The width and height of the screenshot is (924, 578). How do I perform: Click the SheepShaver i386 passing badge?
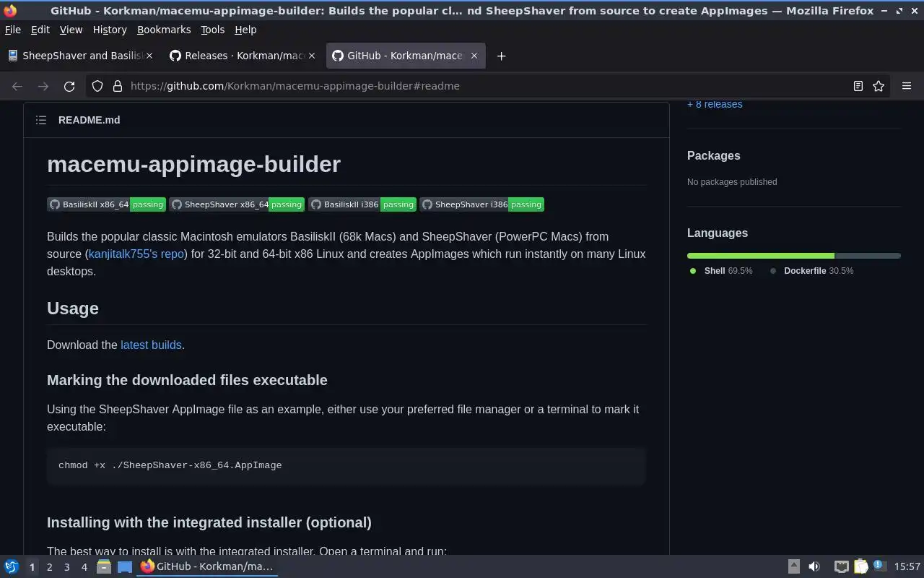pos(481,204)
